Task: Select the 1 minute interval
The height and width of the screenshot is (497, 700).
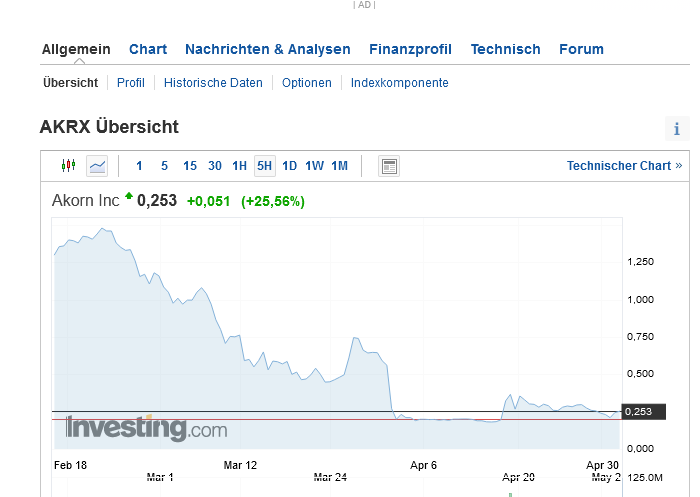Action: click(139, 166)
